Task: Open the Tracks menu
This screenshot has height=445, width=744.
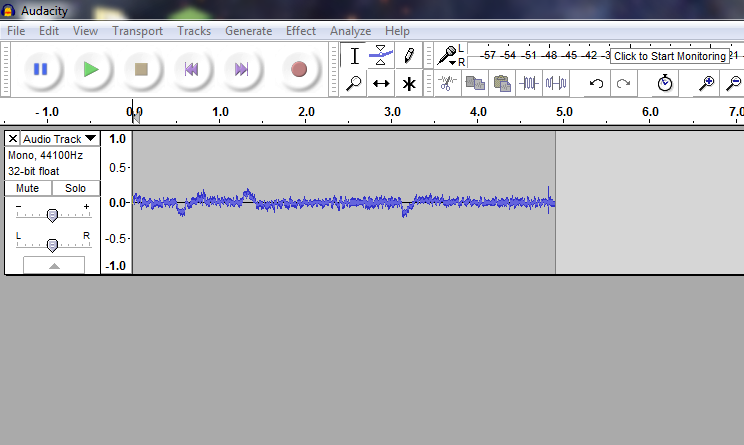Action: [x=194, y=31]
